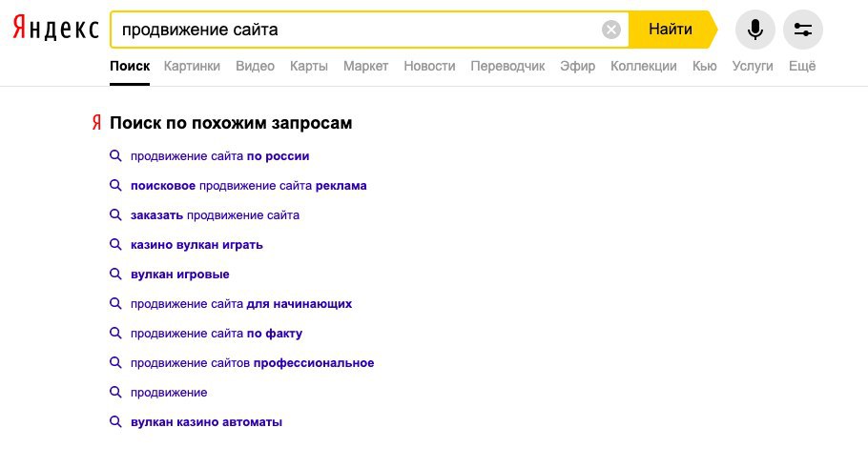Screen dimensions: 868x468
Task: Click the single-word 'продвижение' suggestion
Action: coord(169,393)
